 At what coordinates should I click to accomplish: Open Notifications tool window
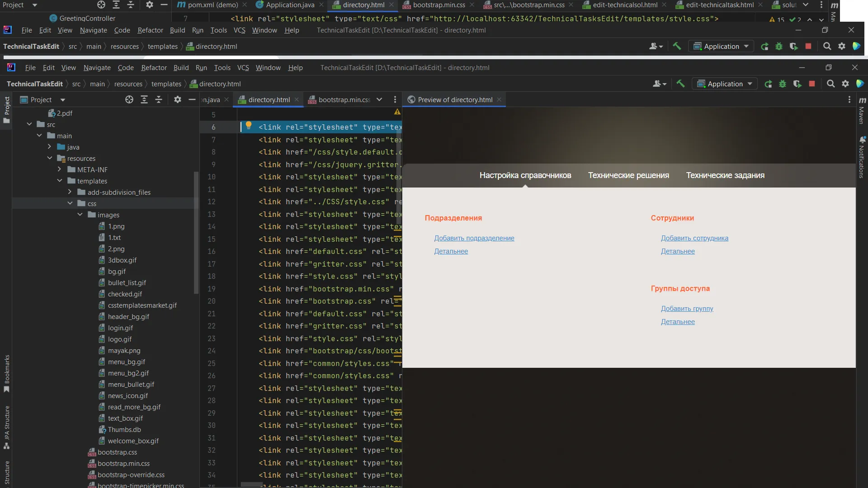(862, 157)
